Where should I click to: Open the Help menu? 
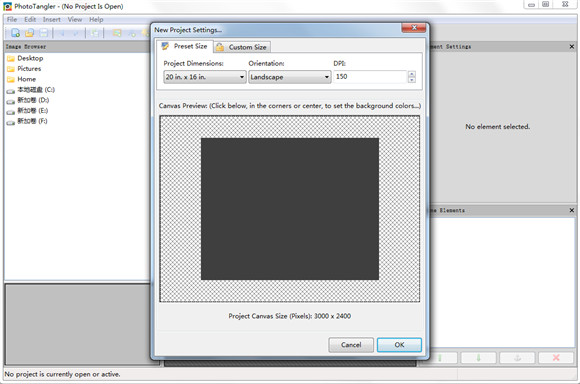pos(96,19)
